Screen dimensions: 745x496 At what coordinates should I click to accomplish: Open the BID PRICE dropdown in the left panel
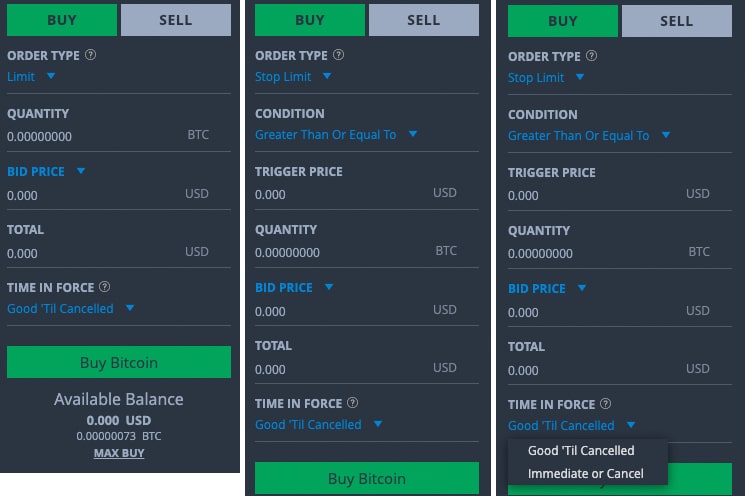tap(46, 171)
